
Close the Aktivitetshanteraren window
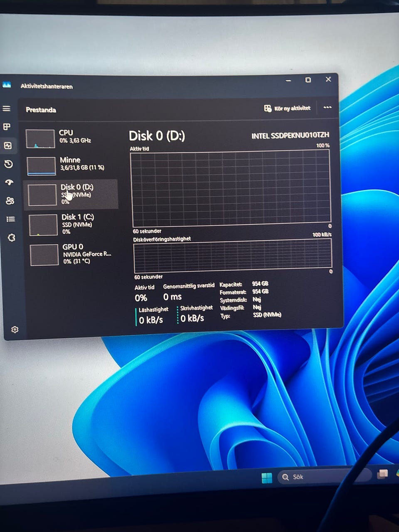[x=328, y=79]
